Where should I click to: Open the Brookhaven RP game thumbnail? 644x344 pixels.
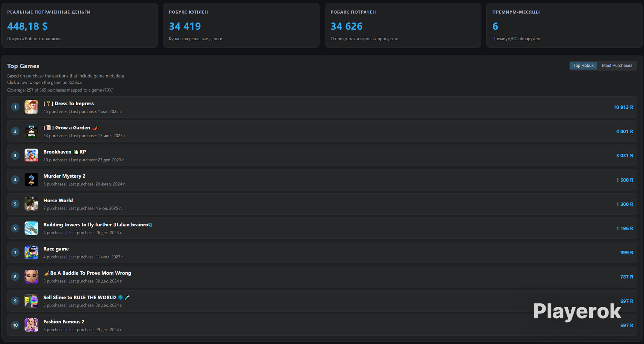31,155
